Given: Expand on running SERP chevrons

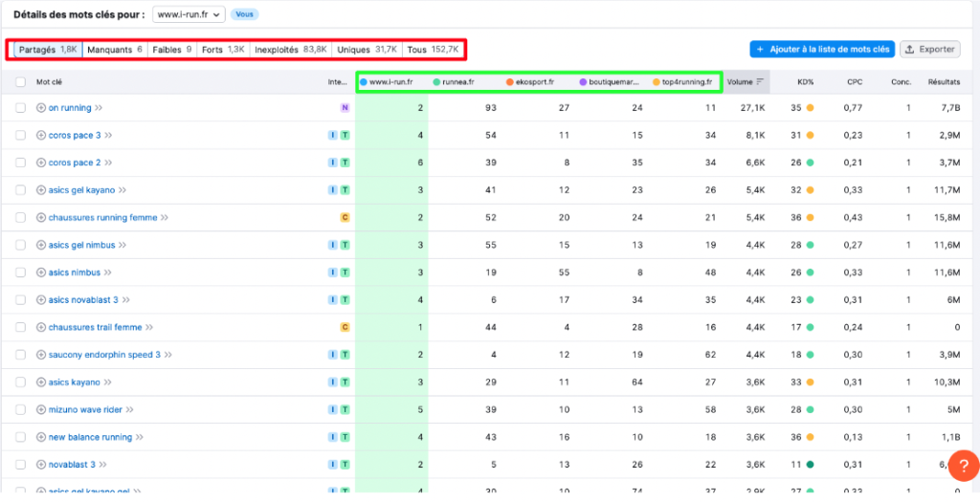Looking at the screenshot, I should 99,108.
